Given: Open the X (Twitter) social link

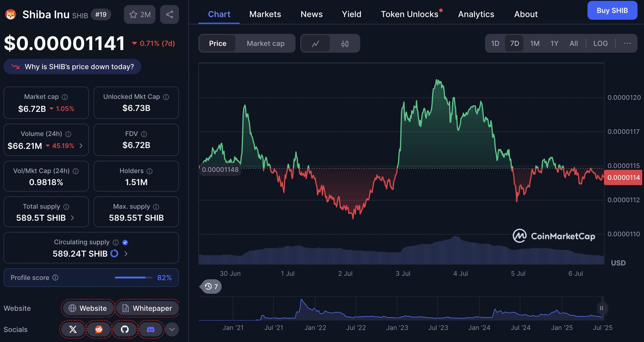Looking at the screenshot, I should click(x=73, y=329).
